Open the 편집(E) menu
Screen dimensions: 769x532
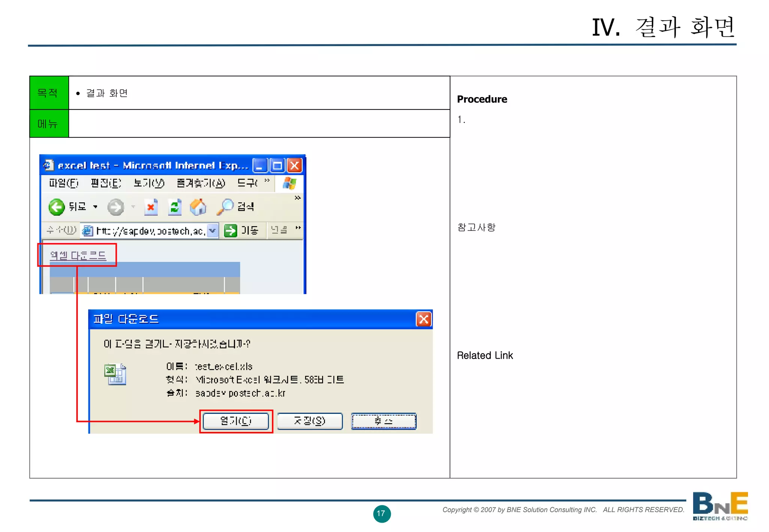[x=106, y=183]
